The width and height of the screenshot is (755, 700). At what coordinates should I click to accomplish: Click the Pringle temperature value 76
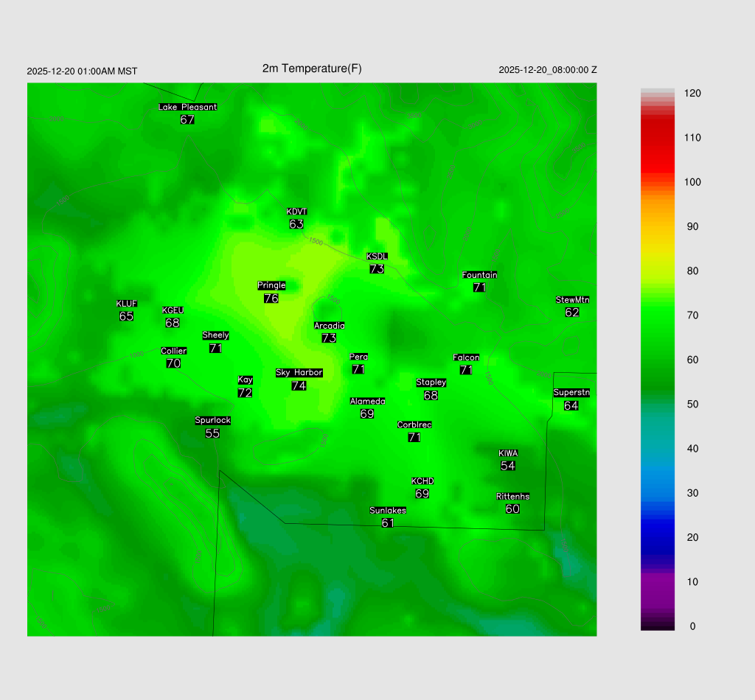271,298
